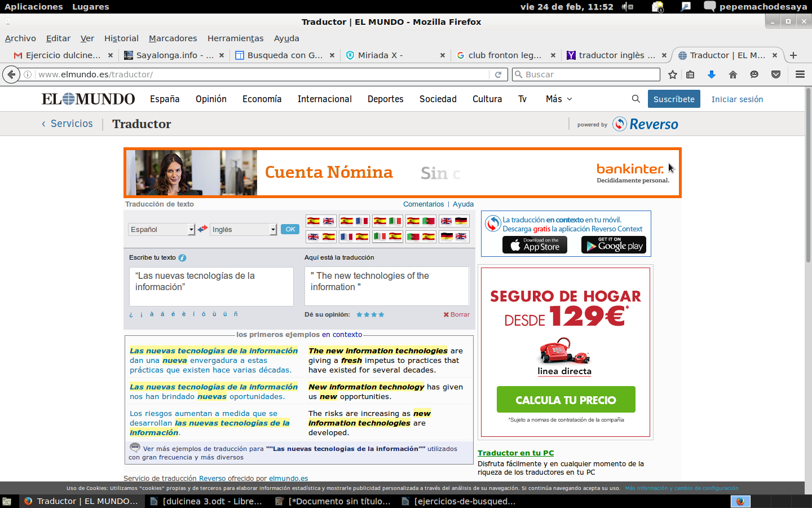The width and height of the screenshot is (812, 508).
Task: Choose Portuguese to Spanish flag pair
Action: click(421, 237)
